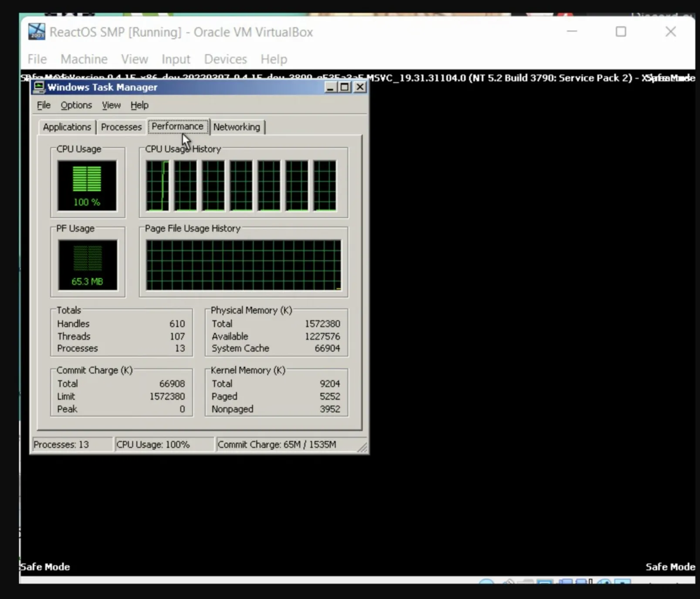
Task: Expand Task Manager's File menu
Action: click(44, 105)
